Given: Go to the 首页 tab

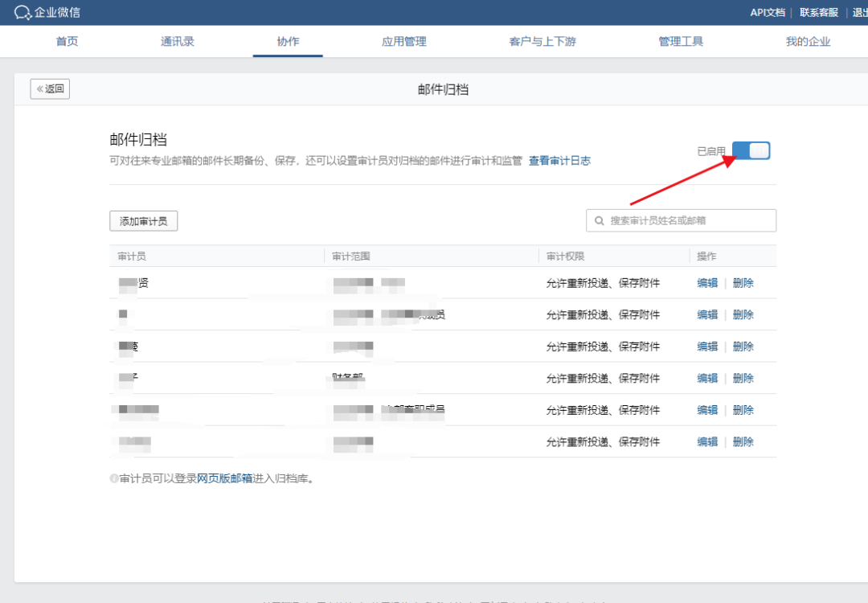Looking at the screenshot, I should pyautogui.click(x=67, y=41).
